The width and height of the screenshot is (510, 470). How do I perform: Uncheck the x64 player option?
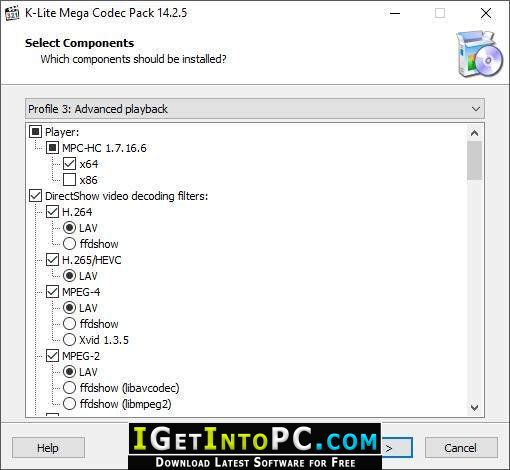click(69, 164)
